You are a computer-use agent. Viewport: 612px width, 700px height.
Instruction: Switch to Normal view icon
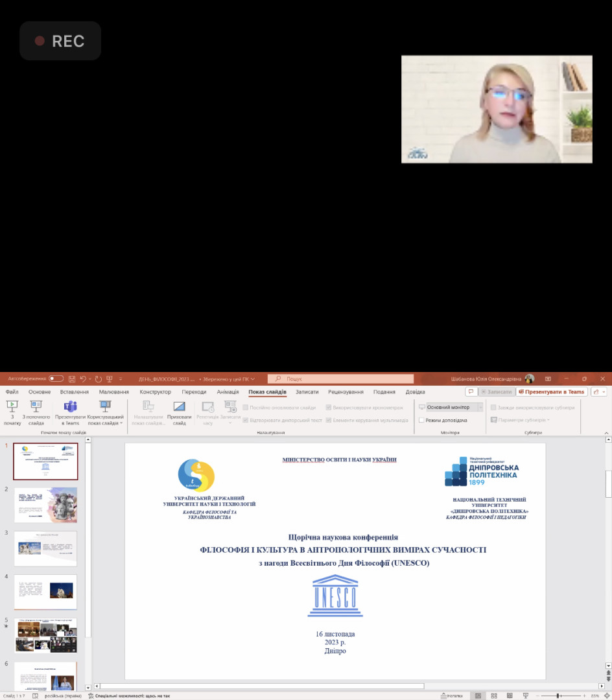(478, 695)
